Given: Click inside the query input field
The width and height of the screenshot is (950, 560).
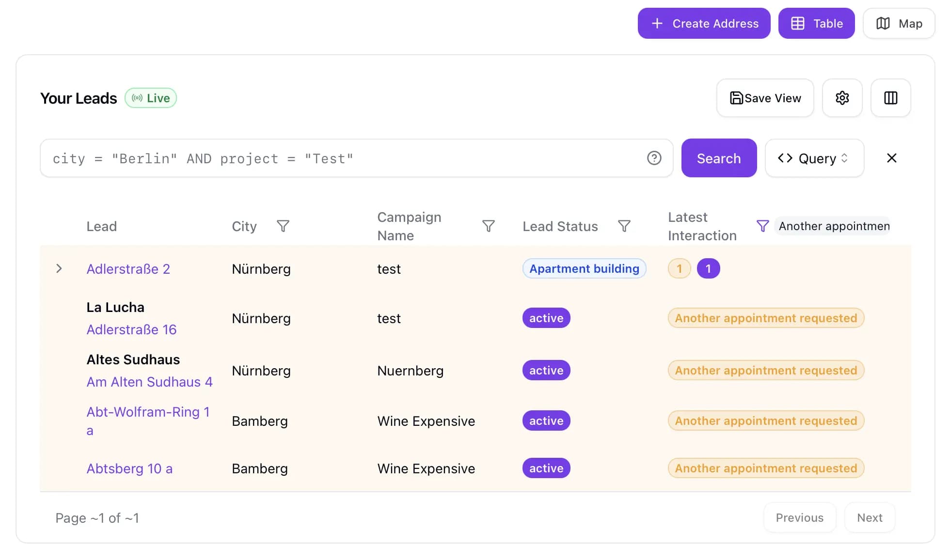Looking at the screenshot, I should (339, 158).
